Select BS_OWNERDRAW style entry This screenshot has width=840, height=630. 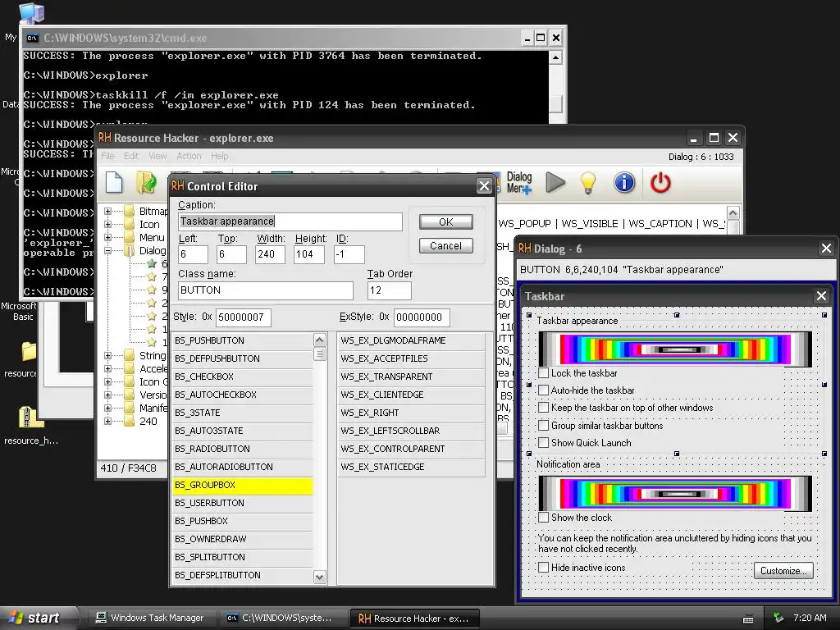coord(242,539)
